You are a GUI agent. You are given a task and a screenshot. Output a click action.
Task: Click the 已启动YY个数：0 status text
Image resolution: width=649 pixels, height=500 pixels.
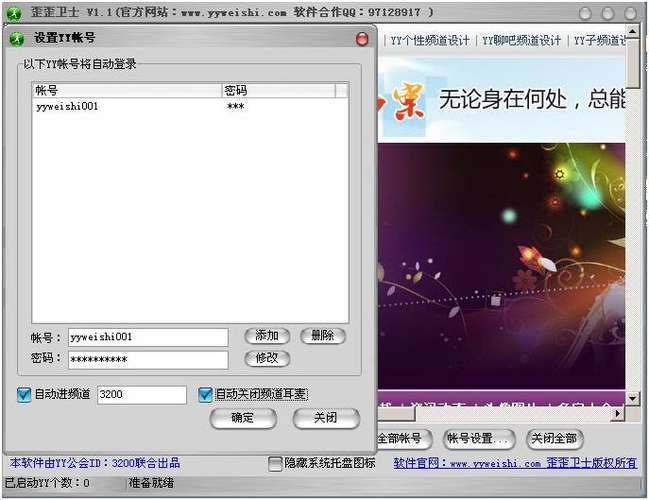[x=47, y=483]
